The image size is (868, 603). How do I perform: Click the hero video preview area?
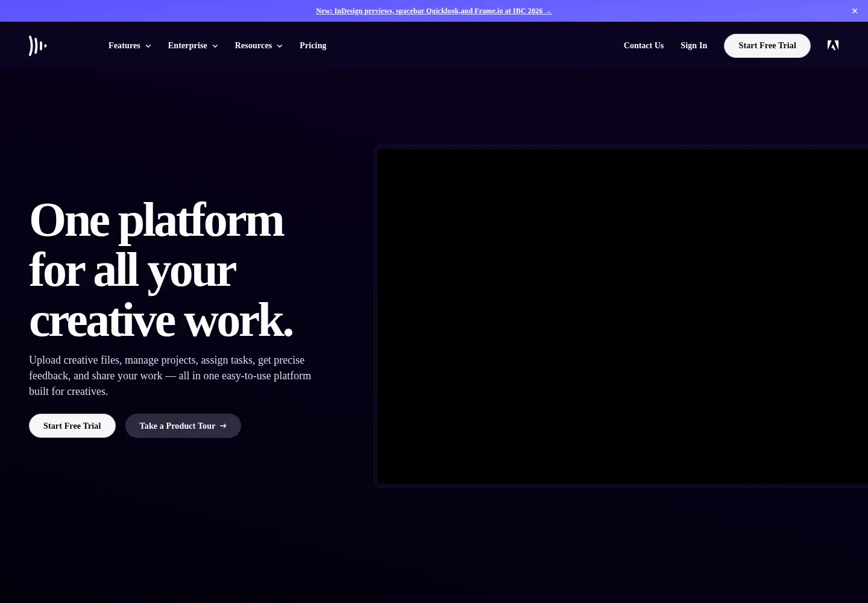(x=622, y=317)
